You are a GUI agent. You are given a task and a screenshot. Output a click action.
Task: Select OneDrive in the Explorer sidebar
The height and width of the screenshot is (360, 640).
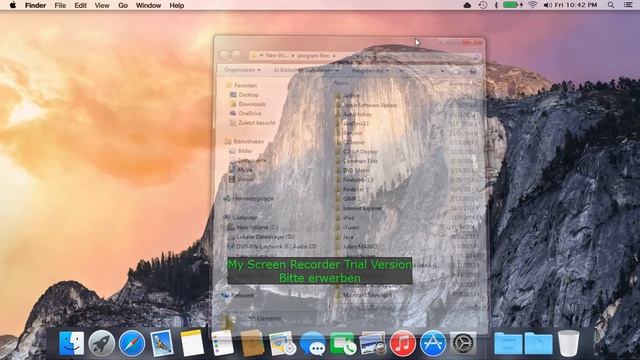249,113
